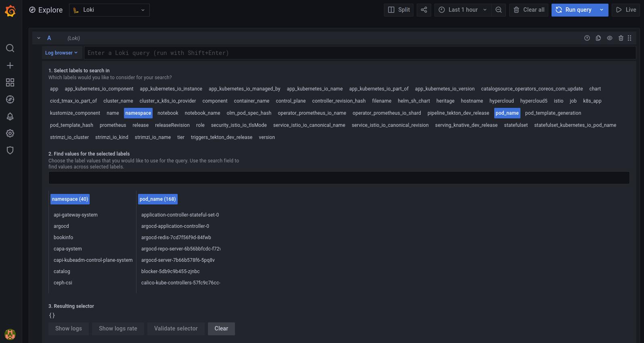
Task: Open the Search dashboards icon in sidebar
Action: (x=10, y=48)
